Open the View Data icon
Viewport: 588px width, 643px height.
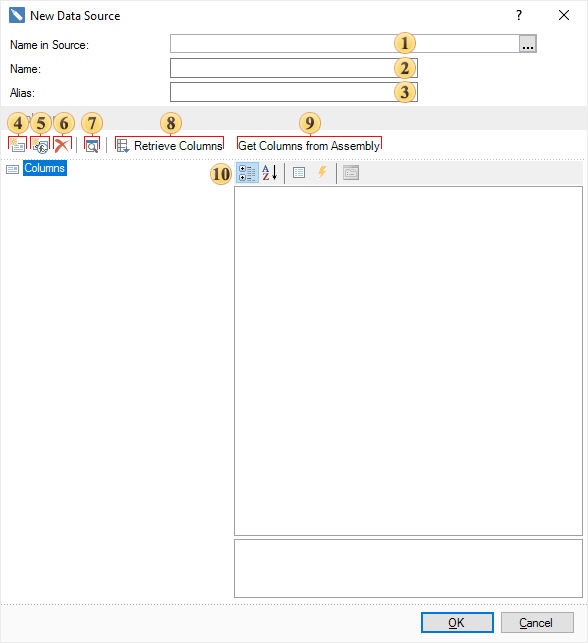pos(92,145)
